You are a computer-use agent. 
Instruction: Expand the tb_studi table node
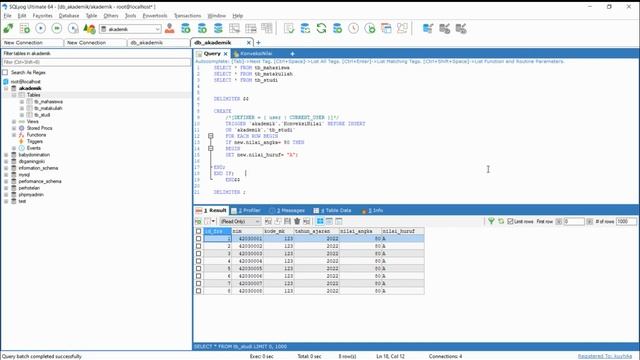click(x=22, y=115)
